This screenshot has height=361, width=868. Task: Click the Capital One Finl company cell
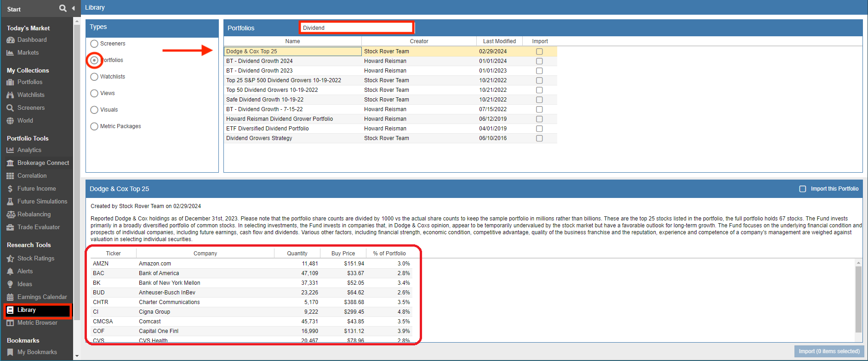pyautogui.click(x=205, y=331)
